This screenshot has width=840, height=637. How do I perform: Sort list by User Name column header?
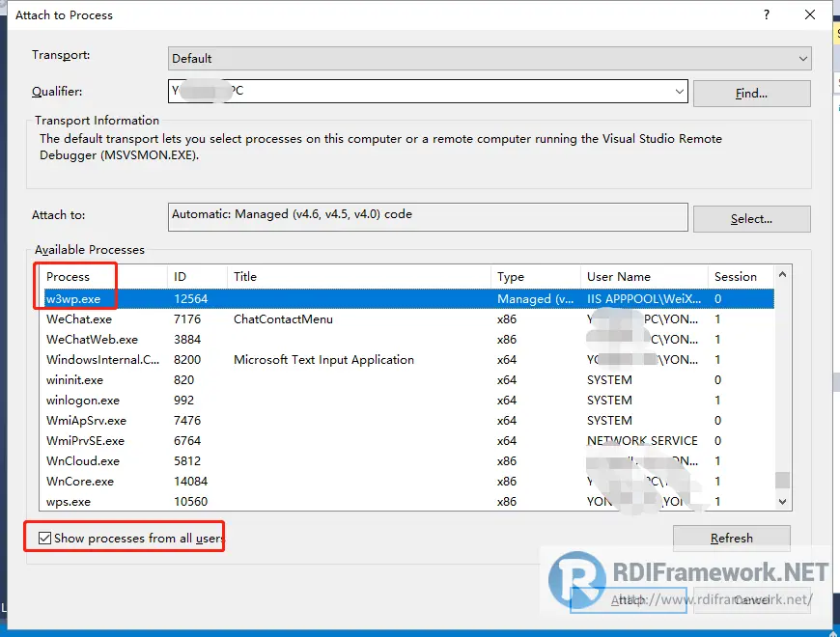tap(644, 277)
